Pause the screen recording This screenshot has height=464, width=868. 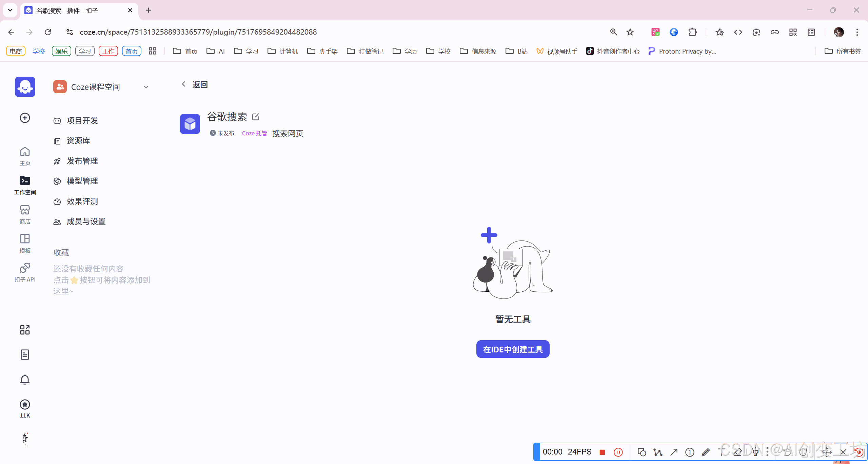tap(618, 452)
